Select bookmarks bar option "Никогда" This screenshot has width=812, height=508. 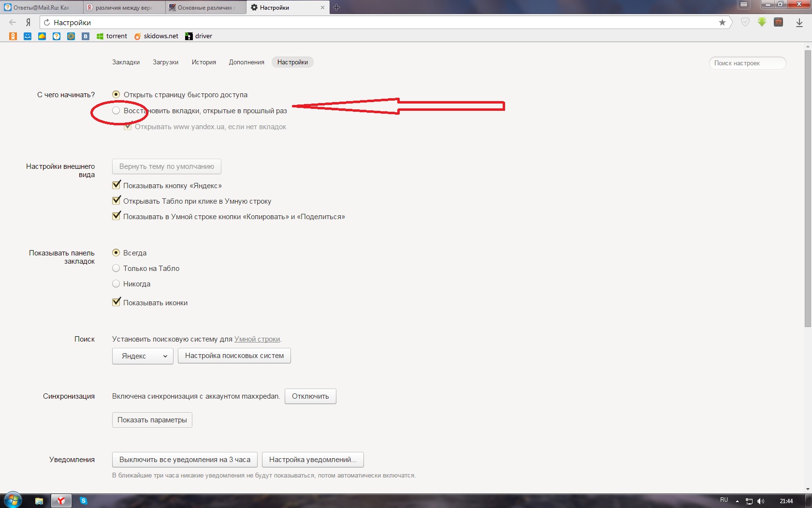click(x=116, y=284)
